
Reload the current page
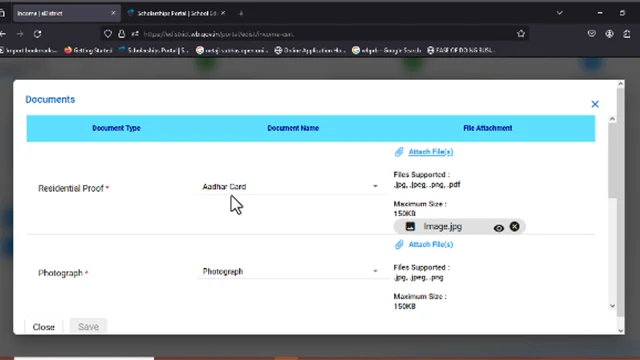coord(38,34)
